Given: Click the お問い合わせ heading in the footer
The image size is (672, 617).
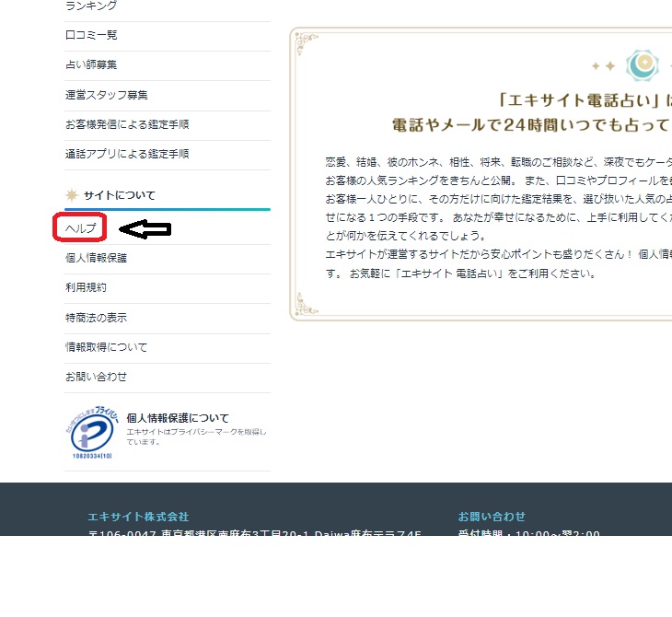Looking at the screenshot, I should coord(492,517).
